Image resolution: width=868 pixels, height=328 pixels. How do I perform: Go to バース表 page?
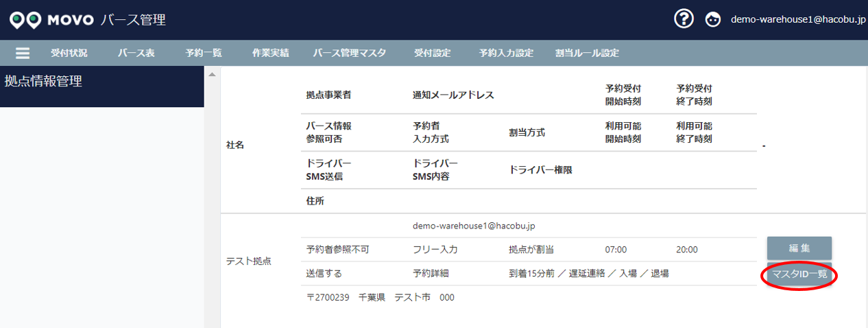(x=136, y=54)
